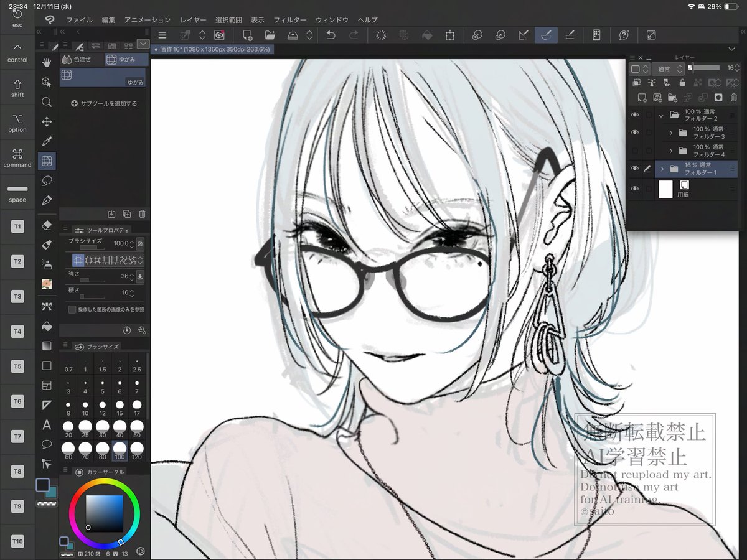Viewport: 747px width, 560px height.
Task: Select the Gradient tool
Action: pyautogui.click(x=47, y=346)
